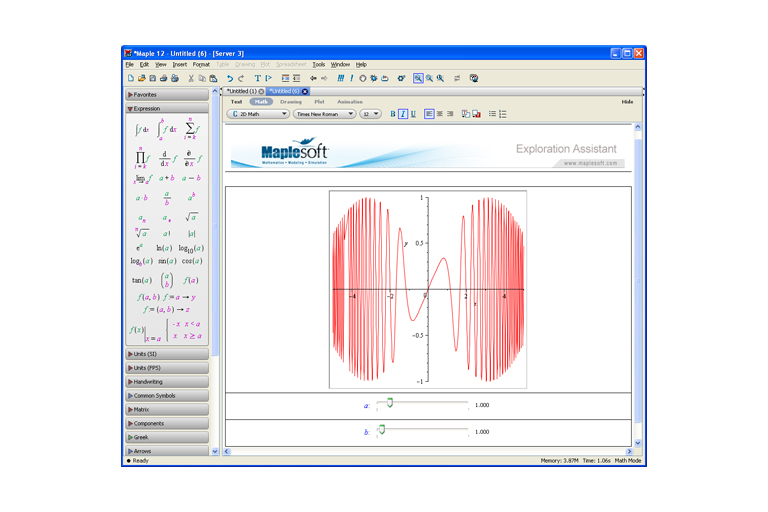Screen dimensions: 768x512
Task: Click the bulleted list icon
Action: pos(492,114)
